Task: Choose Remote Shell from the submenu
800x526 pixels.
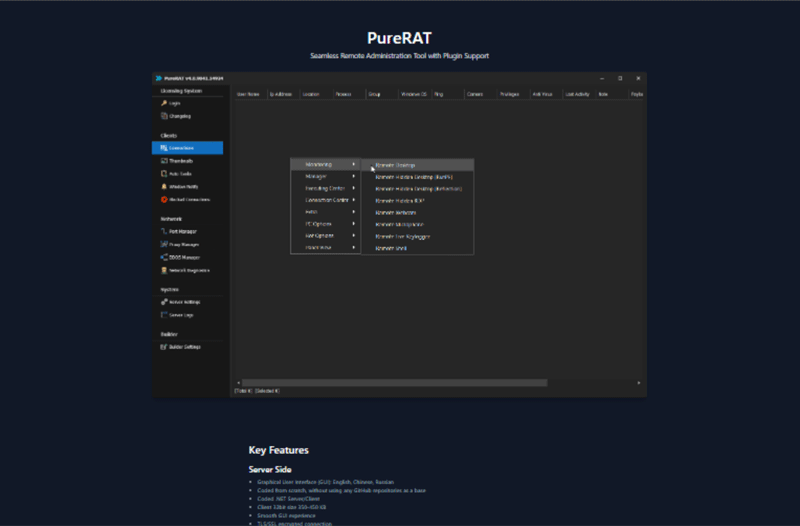Action: pyautogui.click(x=417, y=248)
